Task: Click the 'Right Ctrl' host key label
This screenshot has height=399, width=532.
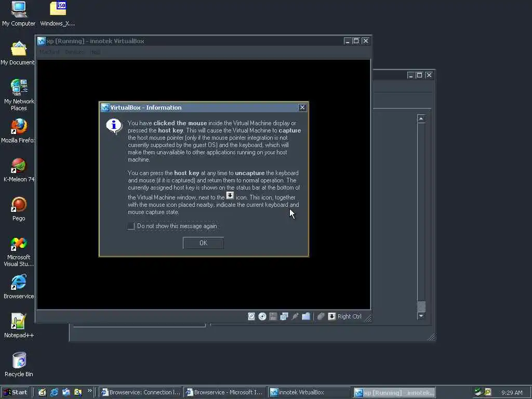Action: point(349,316)
